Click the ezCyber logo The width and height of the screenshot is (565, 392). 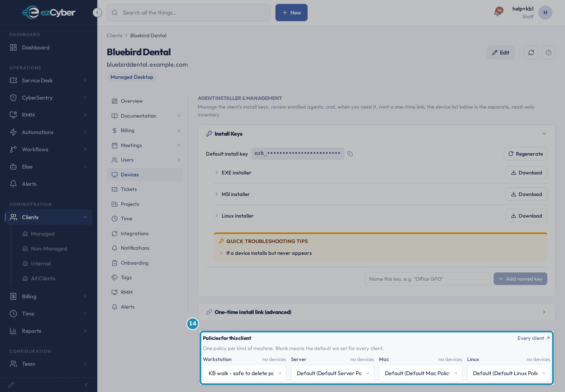point(48,12)
